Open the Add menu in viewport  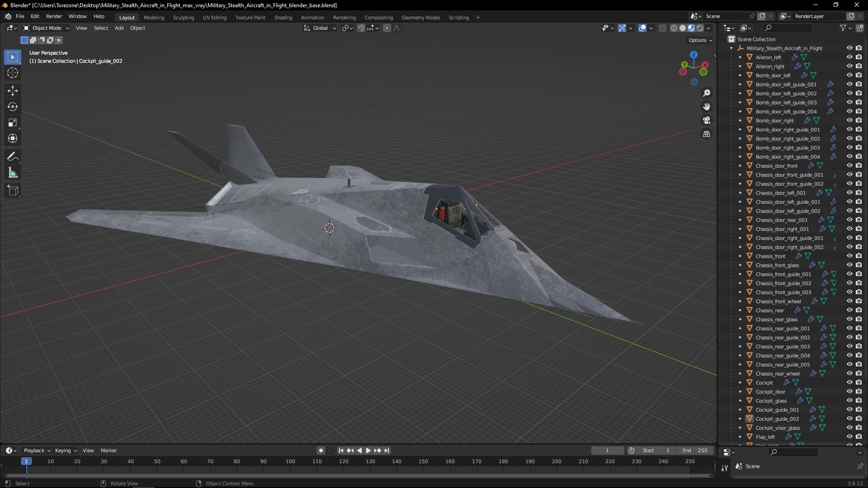point(119,28)
